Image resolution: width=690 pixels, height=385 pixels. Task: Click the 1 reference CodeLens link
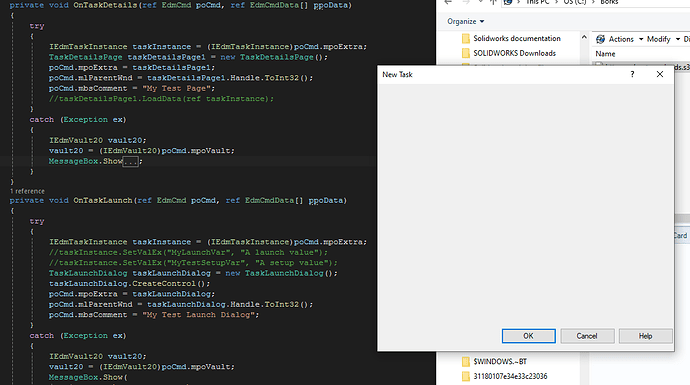click(x=27, y=191)
